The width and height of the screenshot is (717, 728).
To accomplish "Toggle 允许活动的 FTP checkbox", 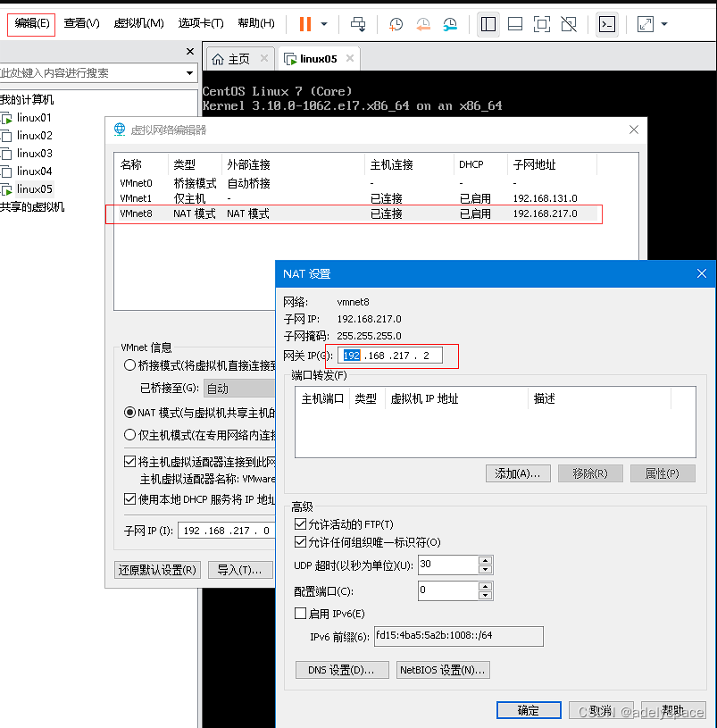I will (300, 524).
